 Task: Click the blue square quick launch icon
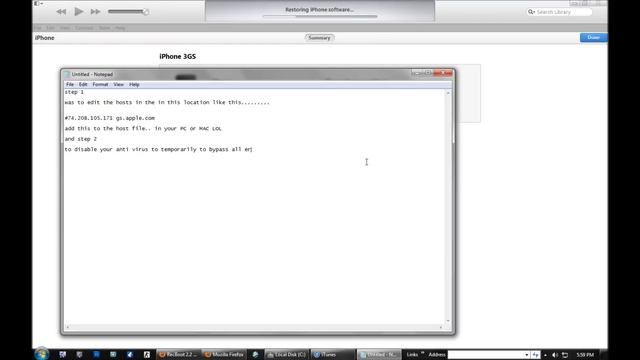click(96, 355)
